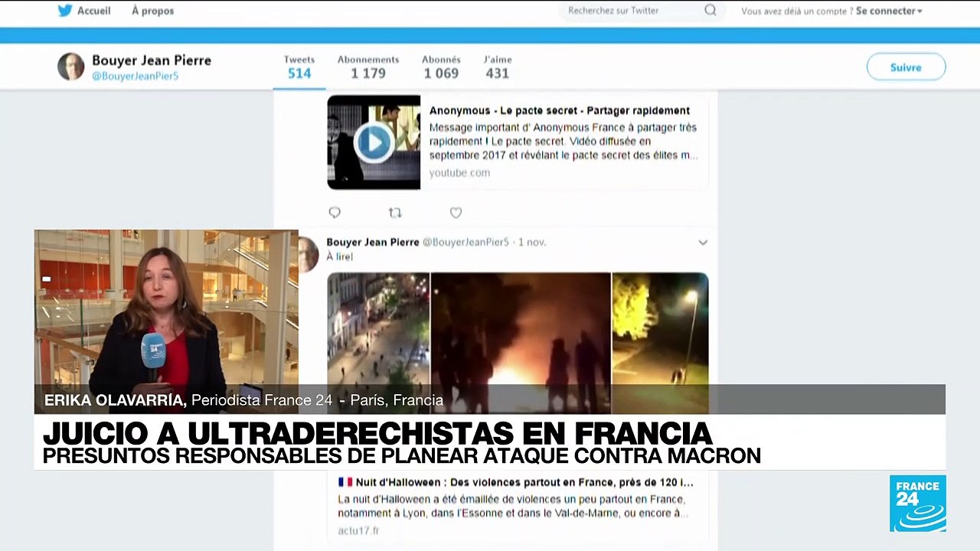Click the youtube.com source text
This screenshot has width=980, height=551.
[459, 173]
